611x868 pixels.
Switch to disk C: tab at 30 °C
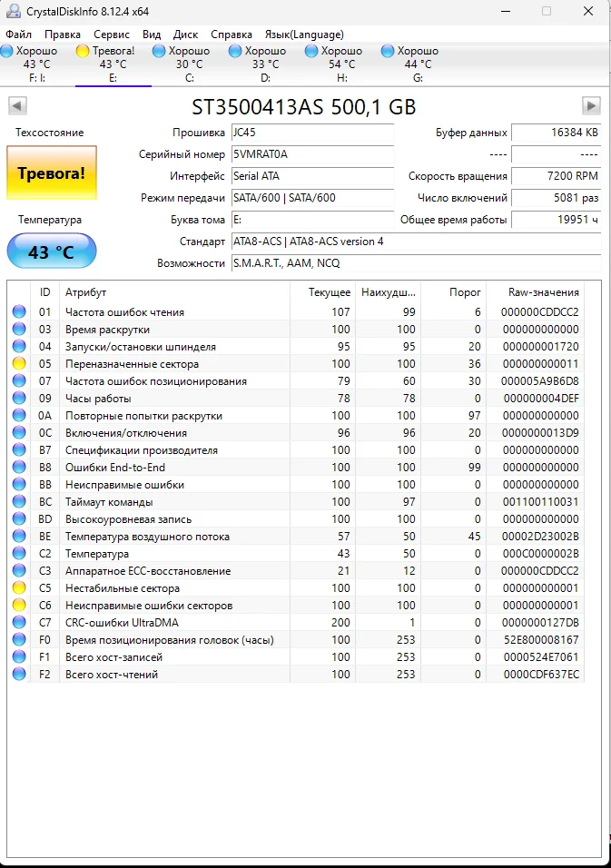tap(189, 64)
